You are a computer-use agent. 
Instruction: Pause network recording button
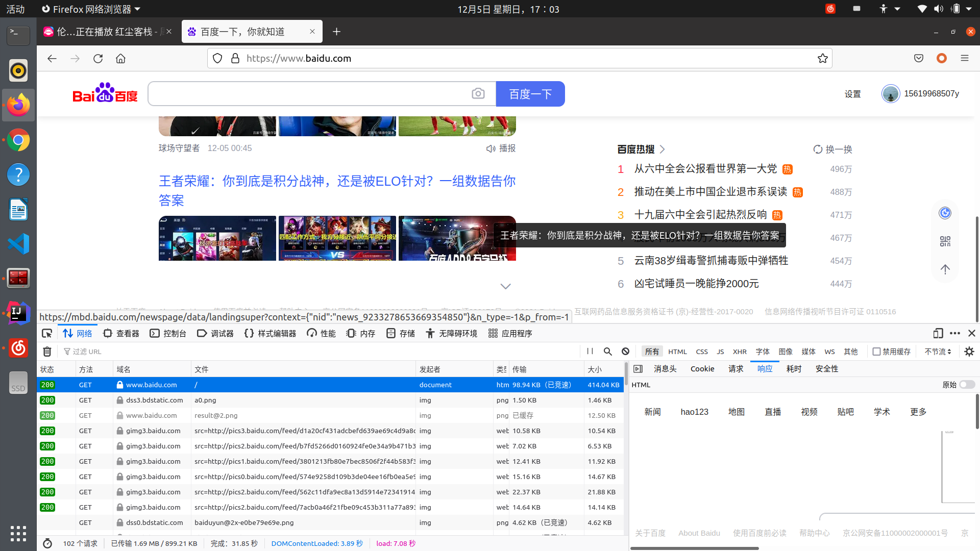click(590, 352)
